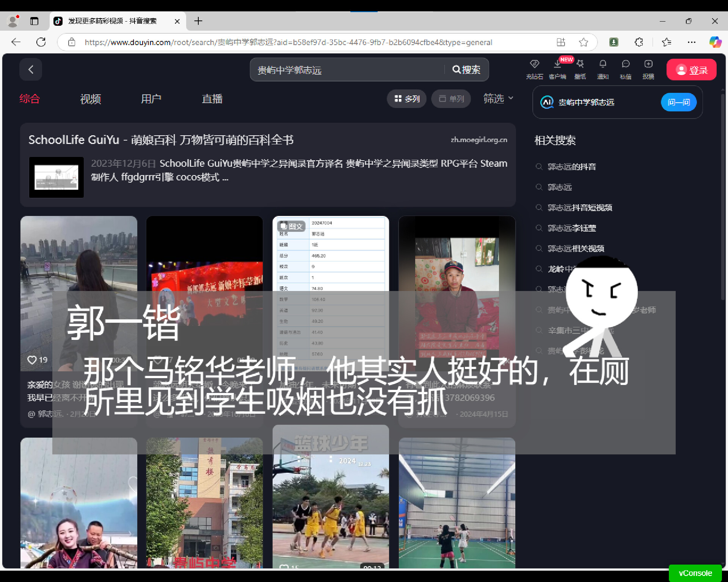Switch to 单列 single-column view
The height and width of the screenshot is (582, 728).
click(451, 99)
